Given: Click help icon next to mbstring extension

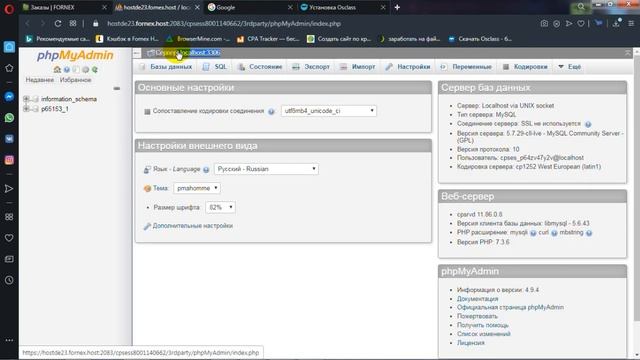Looking at the screenshot, I should pos(589,233).
